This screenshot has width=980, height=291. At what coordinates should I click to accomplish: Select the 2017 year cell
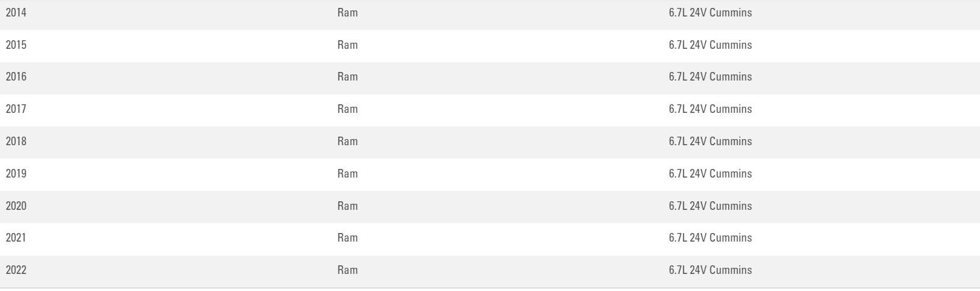pos(16,109)
